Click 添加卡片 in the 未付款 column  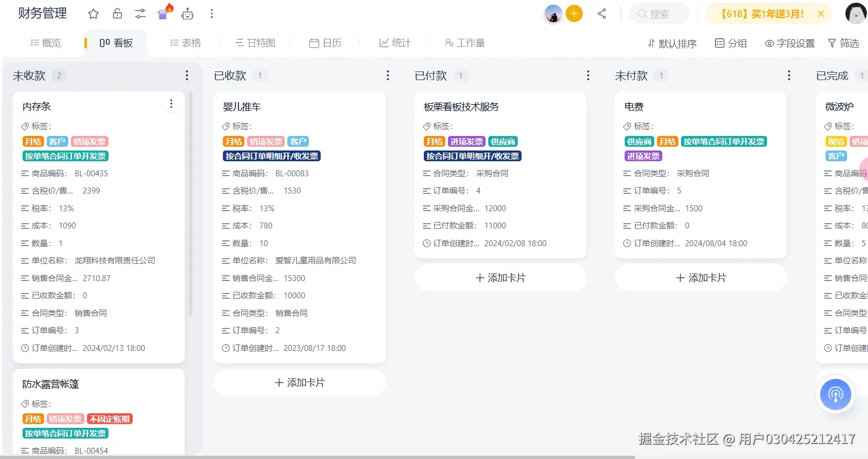coord(701,278)
